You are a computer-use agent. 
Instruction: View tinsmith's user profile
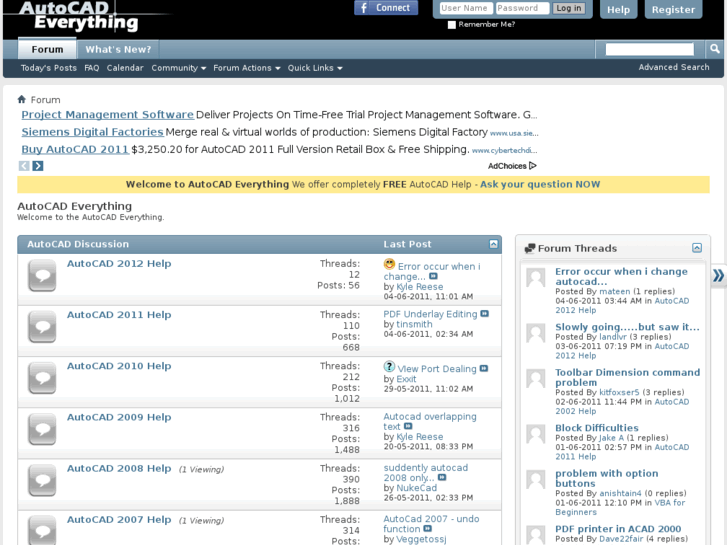click(x=414, y=324)
